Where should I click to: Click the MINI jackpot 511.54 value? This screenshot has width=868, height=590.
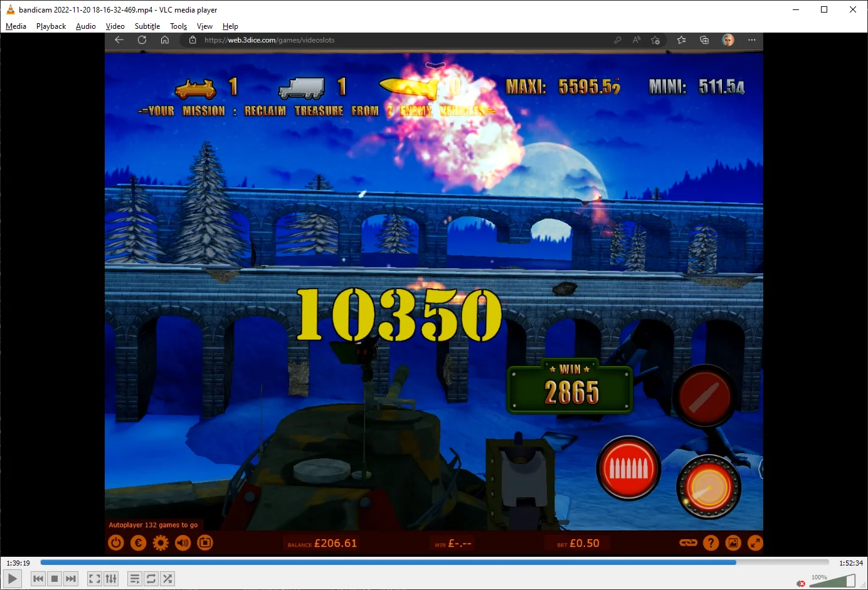[722, 87]
